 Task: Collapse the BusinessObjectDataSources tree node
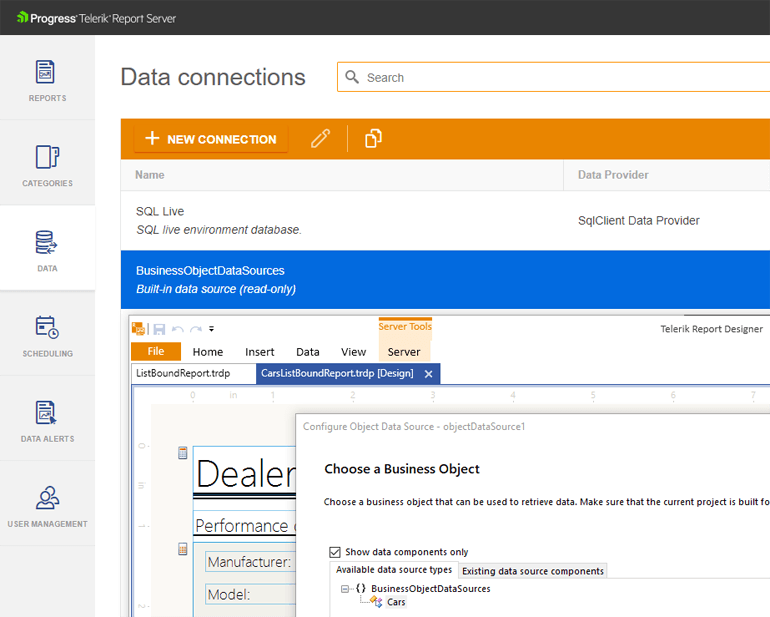pos(345,589)
